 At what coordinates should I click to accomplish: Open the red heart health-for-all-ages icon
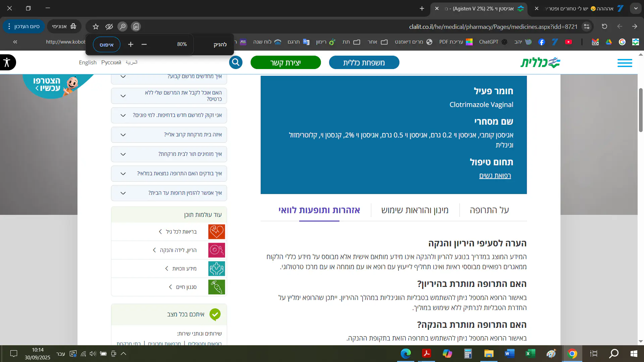[217, 232]
